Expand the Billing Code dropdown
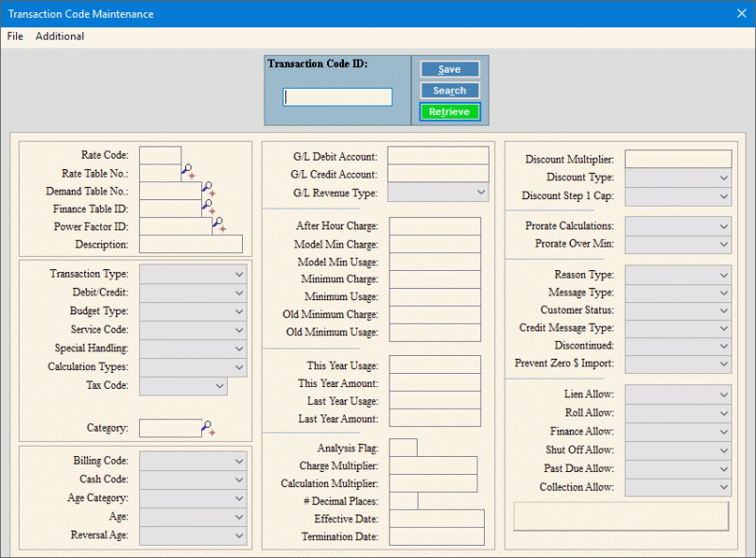Screen dimensions: 756x558 (193, 461)
